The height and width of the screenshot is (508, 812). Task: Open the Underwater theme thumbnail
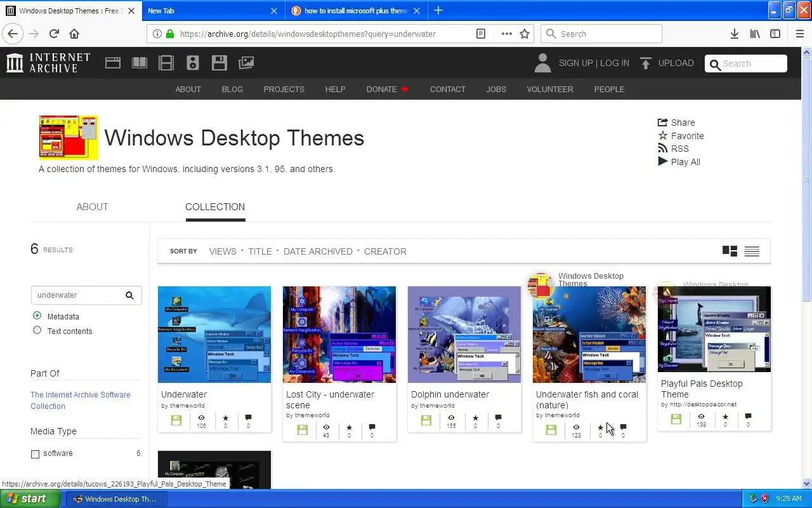pos(214,335)
